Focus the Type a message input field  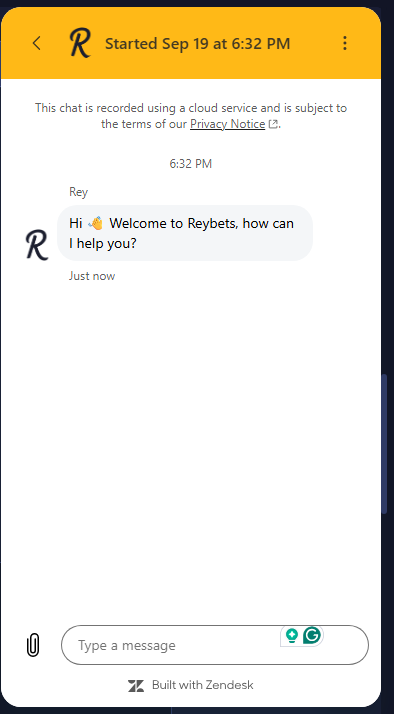point(215,645)
